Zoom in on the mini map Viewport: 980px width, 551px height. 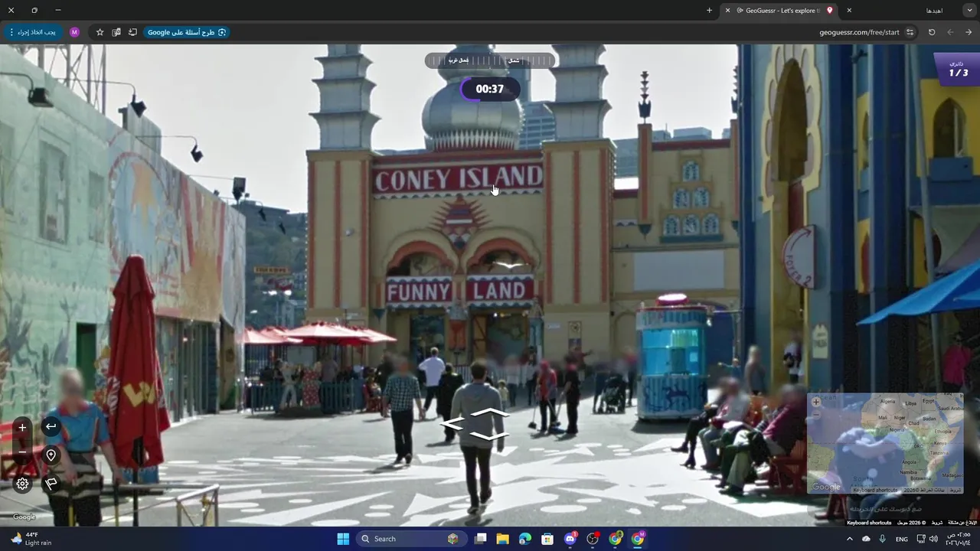(815, 402)
